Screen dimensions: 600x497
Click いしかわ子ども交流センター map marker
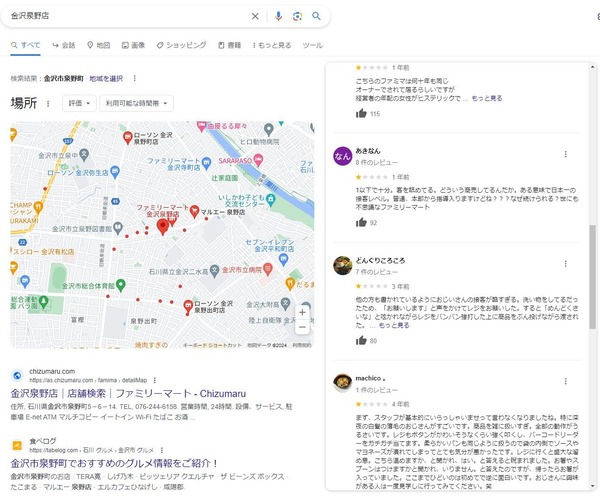pyautogui.click(x=271, y=200)
